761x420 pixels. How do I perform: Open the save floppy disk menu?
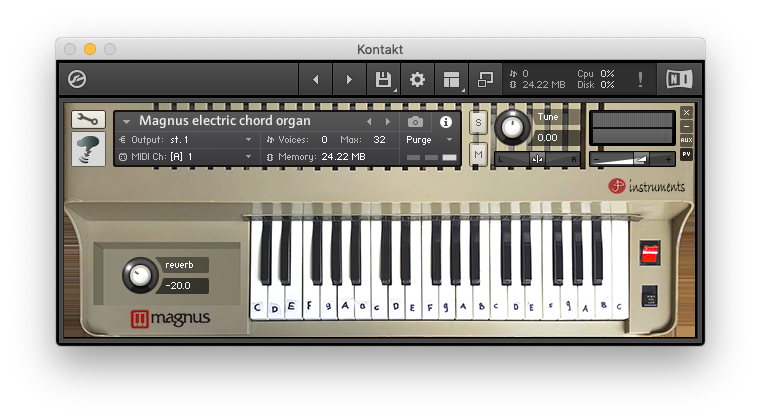(x=383, y=79)
